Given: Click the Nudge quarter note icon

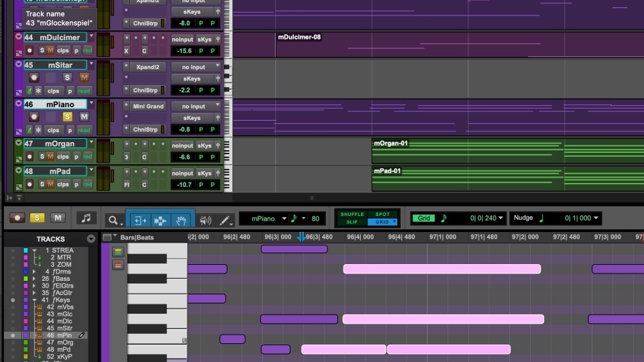Looking at the screenshot, I should 541,218.
